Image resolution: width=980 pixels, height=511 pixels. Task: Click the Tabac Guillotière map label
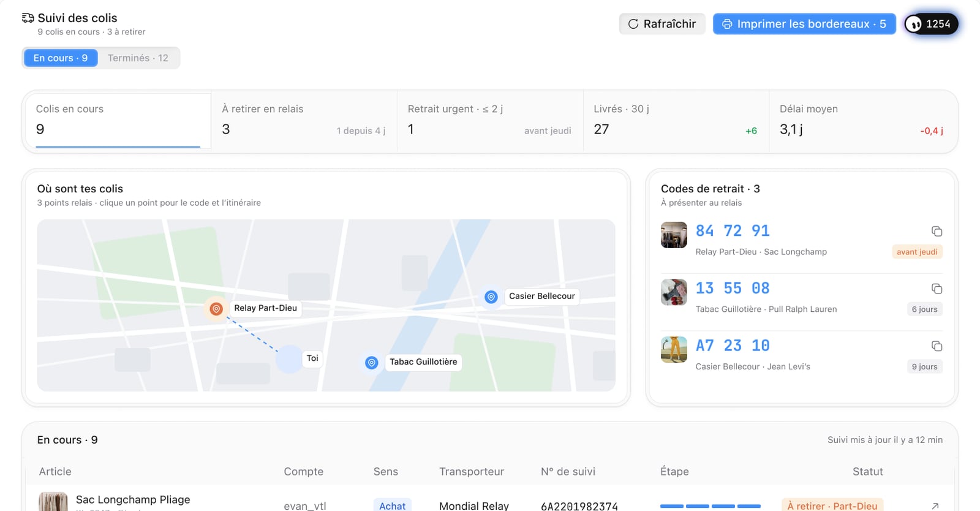pos(423,362)
